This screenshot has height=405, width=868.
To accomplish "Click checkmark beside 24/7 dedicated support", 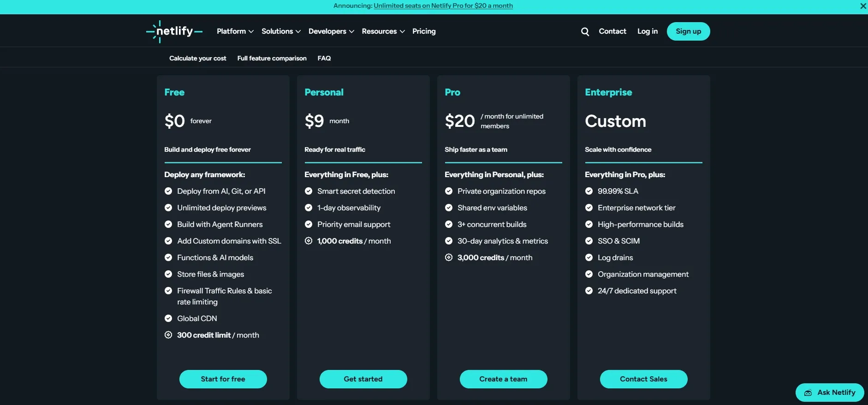I will click(589, 291).
